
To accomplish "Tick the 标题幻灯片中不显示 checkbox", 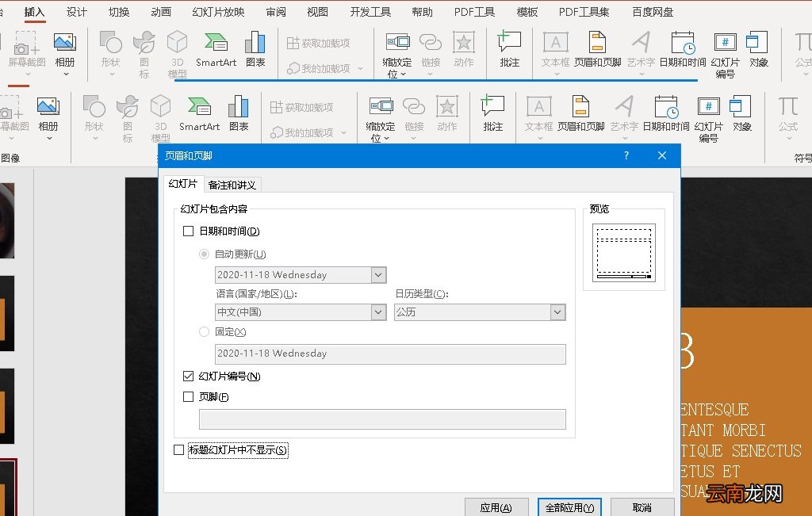I will coord(178,450).
